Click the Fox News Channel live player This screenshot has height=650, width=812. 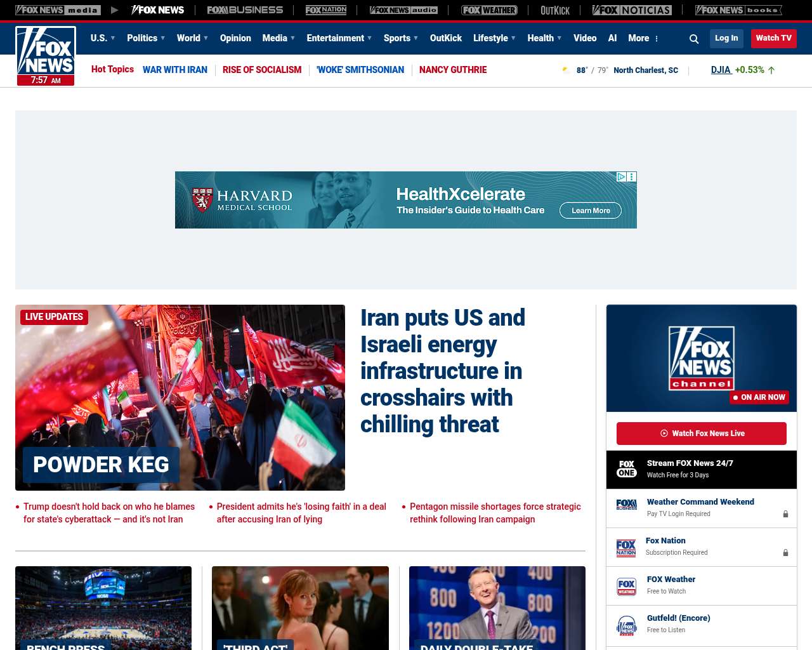(x=702, y=358)
